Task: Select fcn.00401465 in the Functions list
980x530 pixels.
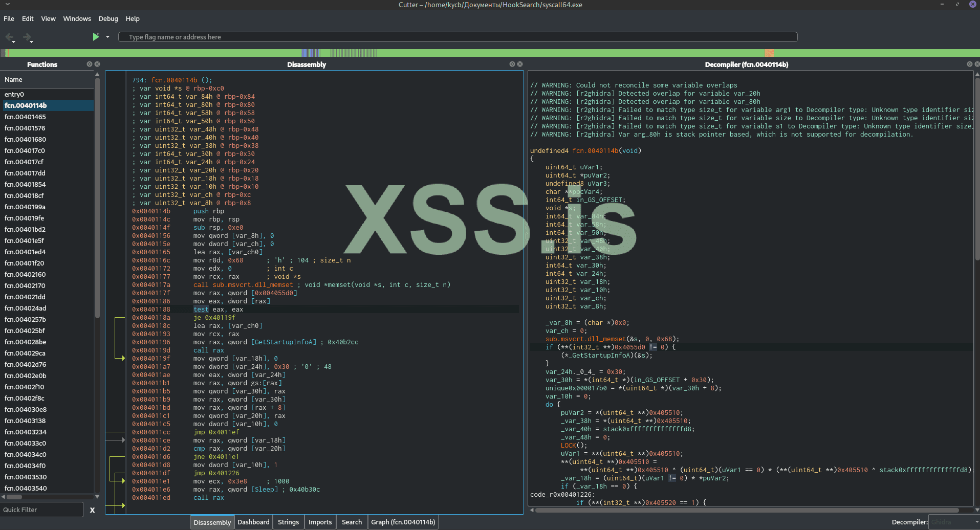Action: coord(47,117)
